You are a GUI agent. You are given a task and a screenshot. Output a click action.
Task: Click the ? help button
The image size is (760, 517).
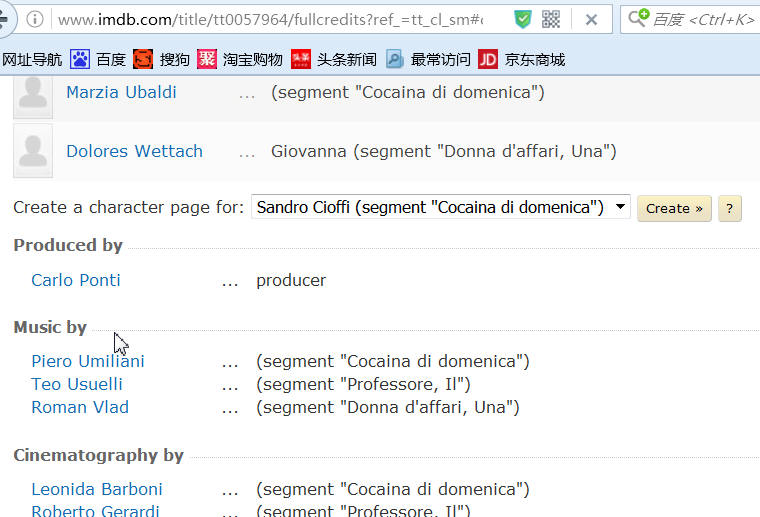[x=729, y=209]
